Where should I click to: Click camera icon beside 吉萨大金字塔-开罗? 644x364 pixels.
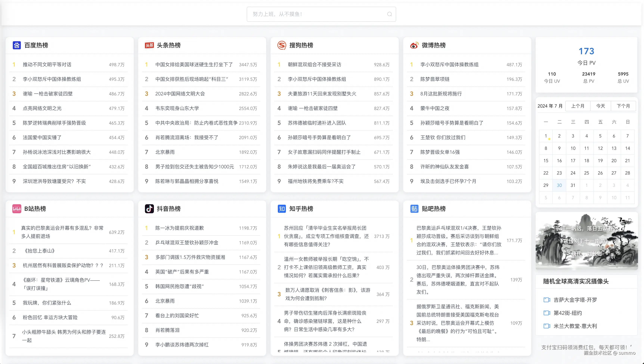pos(547,300)
